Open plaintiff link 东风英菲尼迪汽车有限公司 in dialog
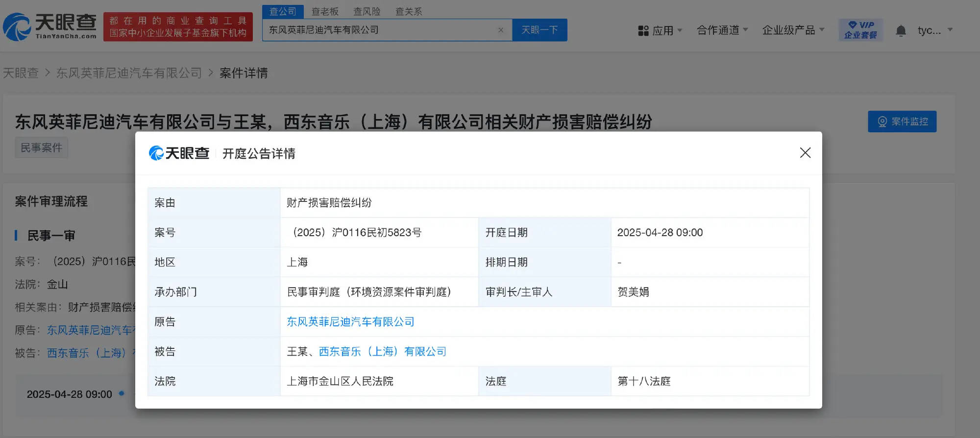The image size is (980, 438). 350,322
